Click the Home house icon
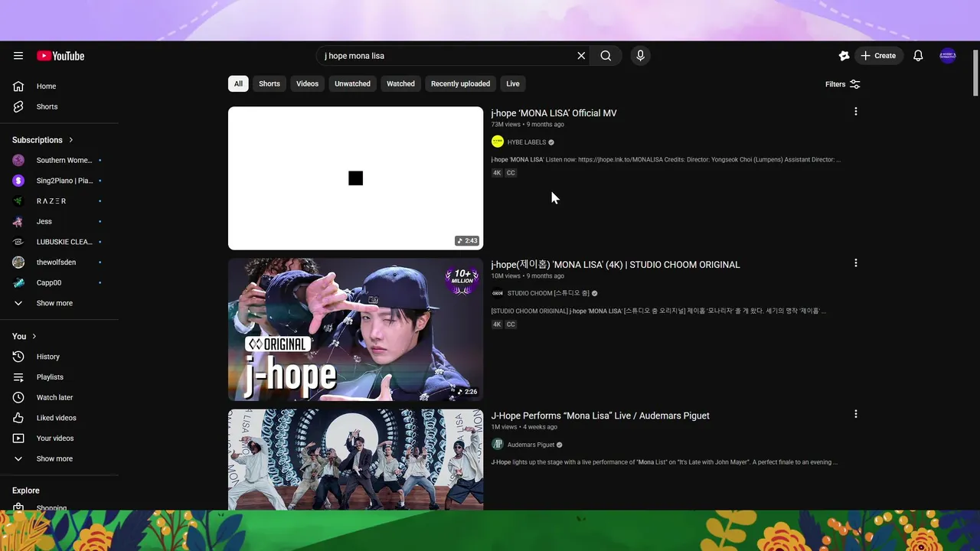The image size is (980, 551). 18,86
